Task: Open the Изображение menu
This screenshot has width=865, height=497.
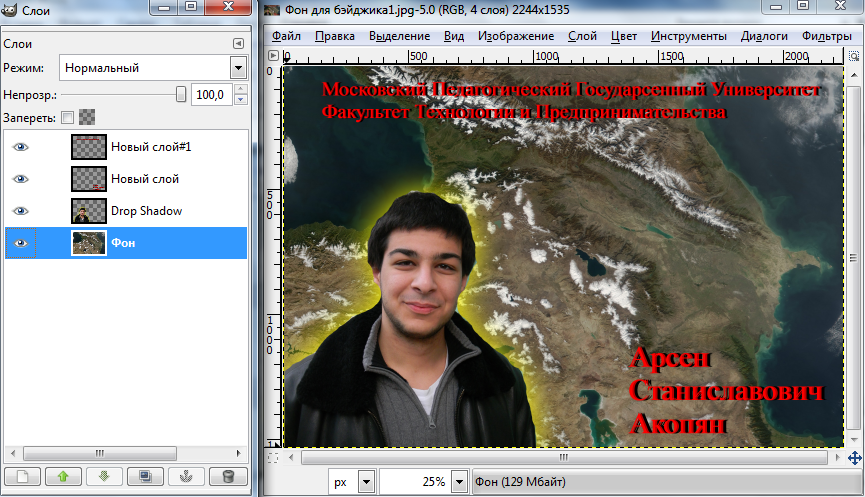Action: (516, 36)
